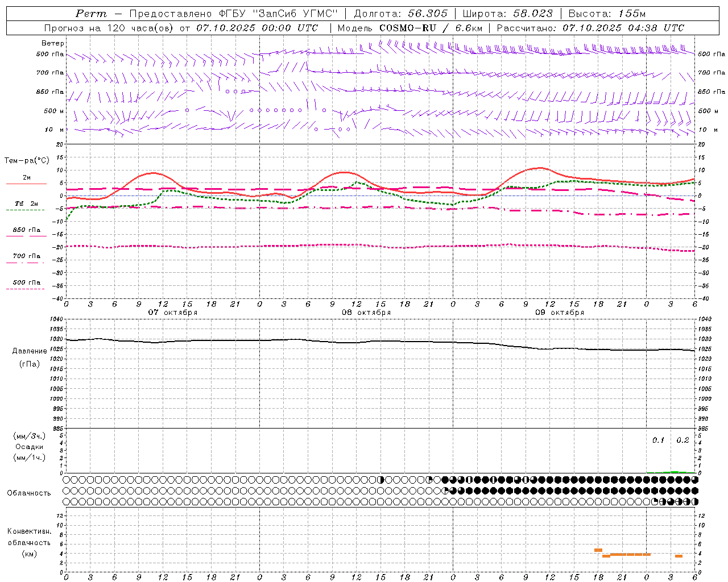Viewport: 728px width, 582px height.
Task: Click the "Облачность" cloud cover label
Action: [x=29, y=493]
